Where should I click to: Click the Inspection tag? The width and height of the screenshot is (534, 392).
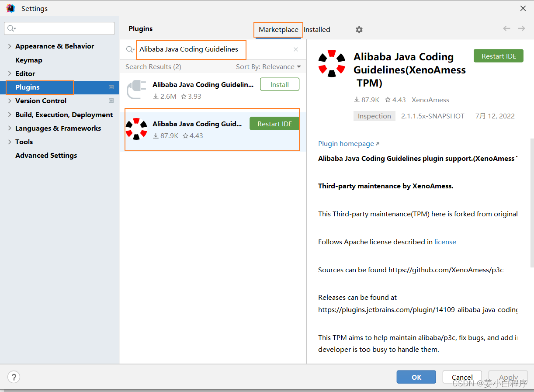tap(374, 116)
